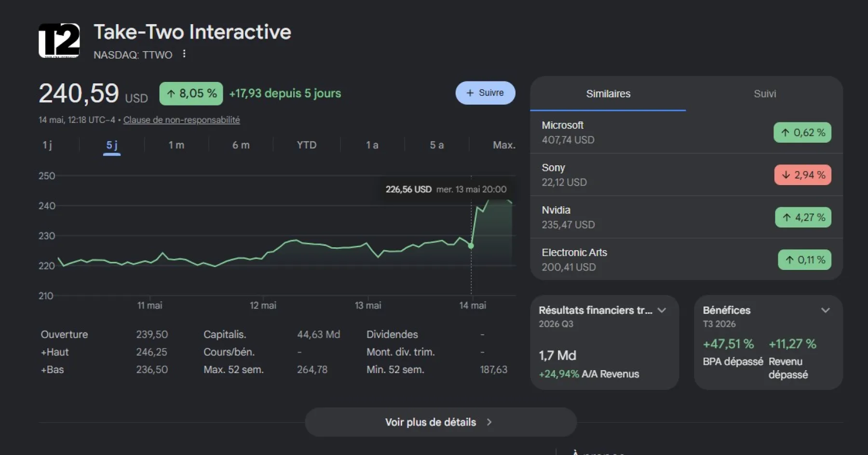
Task: Expand the Bénéfices card chevron
Action: (826, 310)
